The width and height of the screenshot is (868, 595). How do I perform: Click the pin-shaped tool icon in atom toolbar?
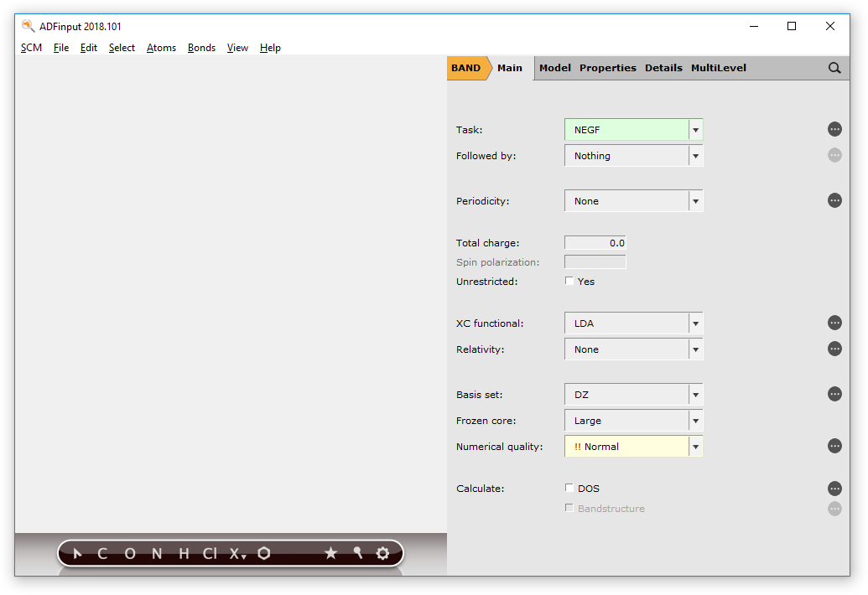[357, 552]
